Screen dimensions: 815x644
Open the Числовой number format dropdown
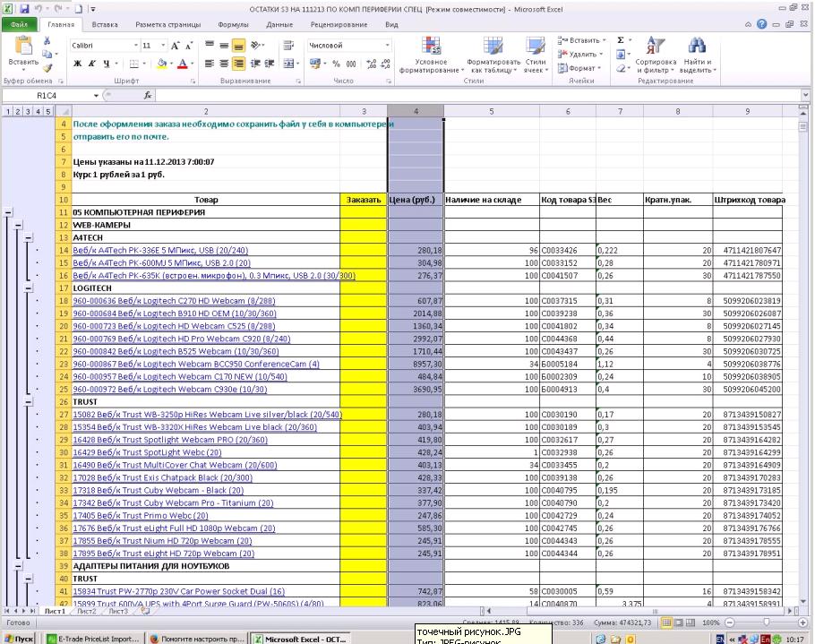pyautogui.click(x=387, y=46)
